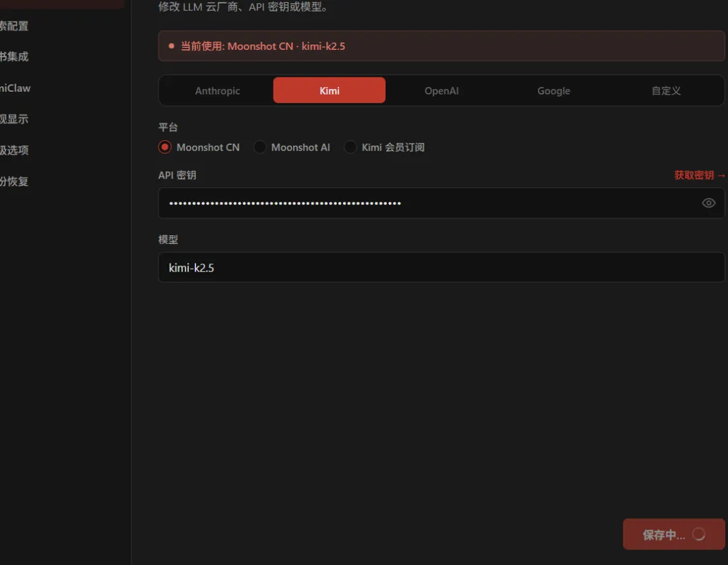The image size is (728, 565).
Task: Click the 修改 LLM 云厂商 description text
Action: point(244,7)
